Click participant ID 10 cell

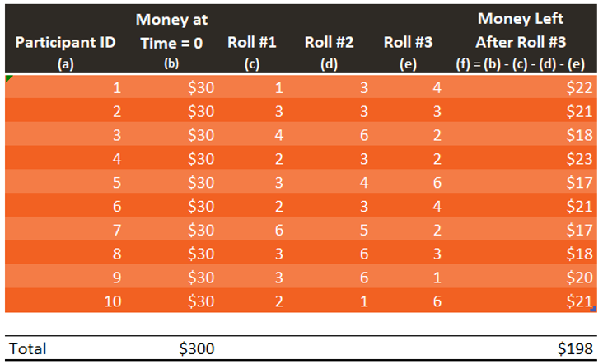coord(65,301)
